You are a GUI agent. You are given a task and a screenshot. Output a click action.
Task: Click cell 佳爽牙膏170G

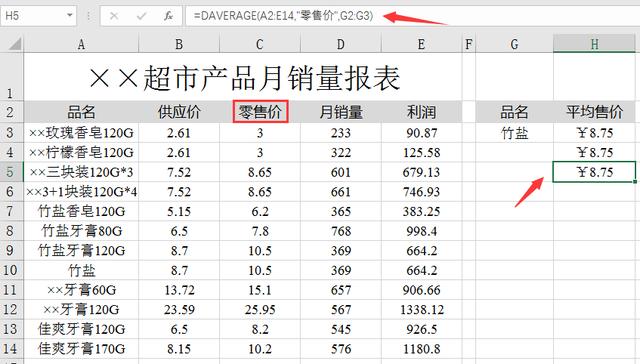click(x=81, y=348)
